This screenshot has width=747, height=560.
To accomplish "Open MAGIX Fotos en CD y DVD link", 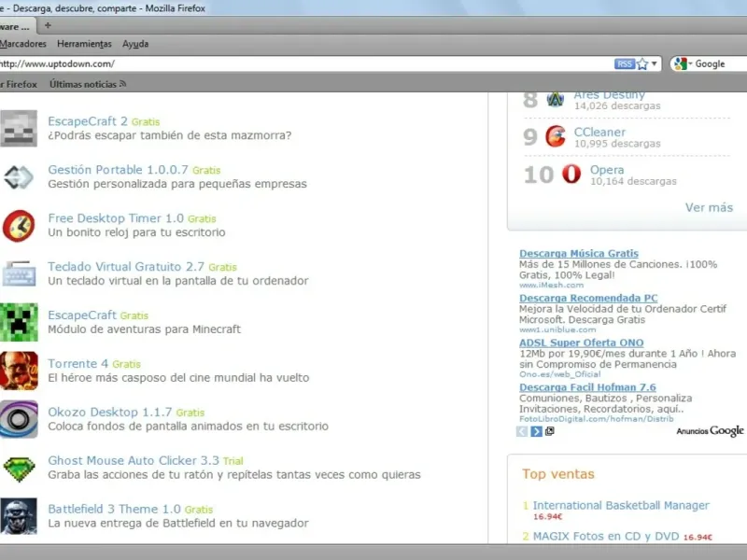I will click(606, 536).
